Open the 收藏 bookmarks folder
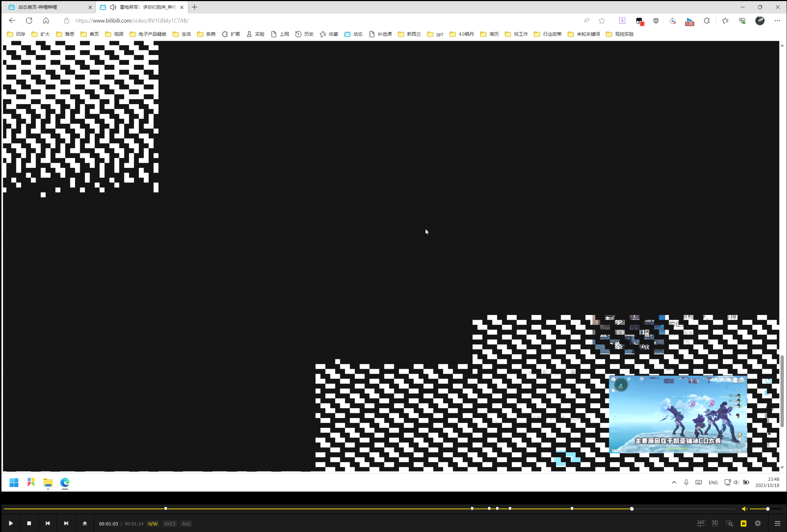The image size is (787, 532). pyautogui.click(x=329, y=34)
